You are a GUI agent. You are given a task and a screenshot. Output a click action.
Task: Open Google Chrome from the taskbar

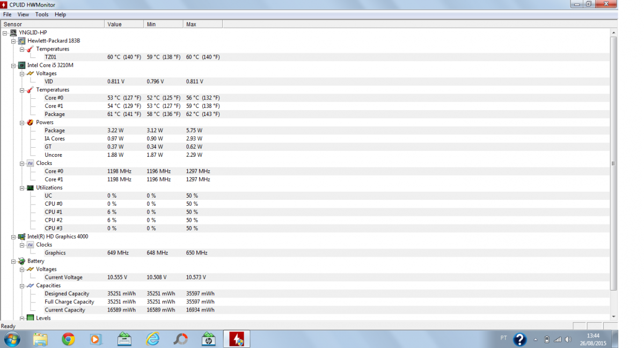(x=68, y=339)
